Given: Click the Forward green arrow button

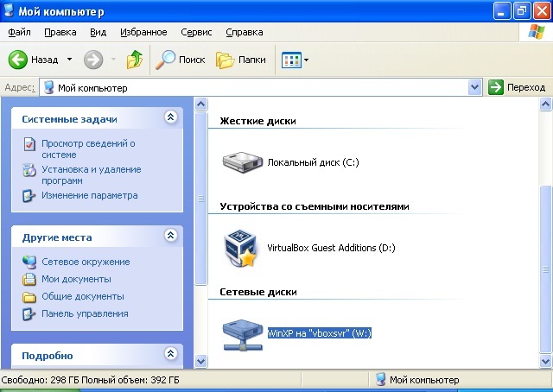Looking at the screenshot, I should tap(93, 60).
